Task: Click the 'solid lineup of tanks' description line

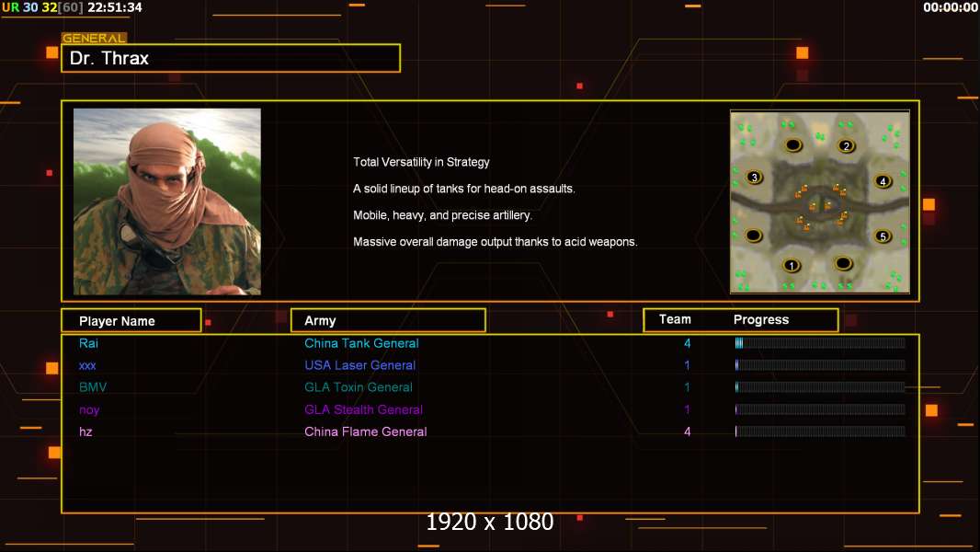Action: coord(463,189)
